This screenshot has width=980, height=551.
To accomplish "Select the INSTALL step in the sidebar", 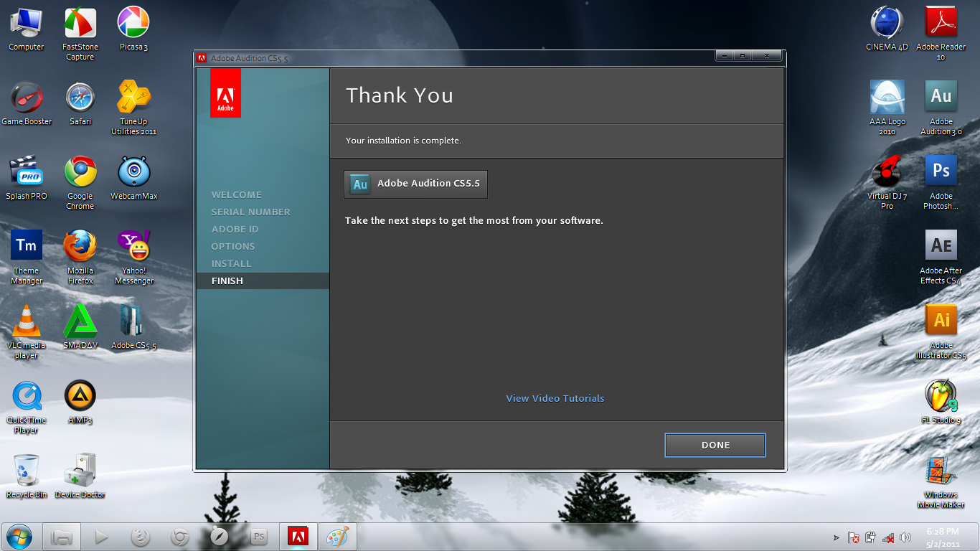I will pyautogui.click(x=231, y=263).
